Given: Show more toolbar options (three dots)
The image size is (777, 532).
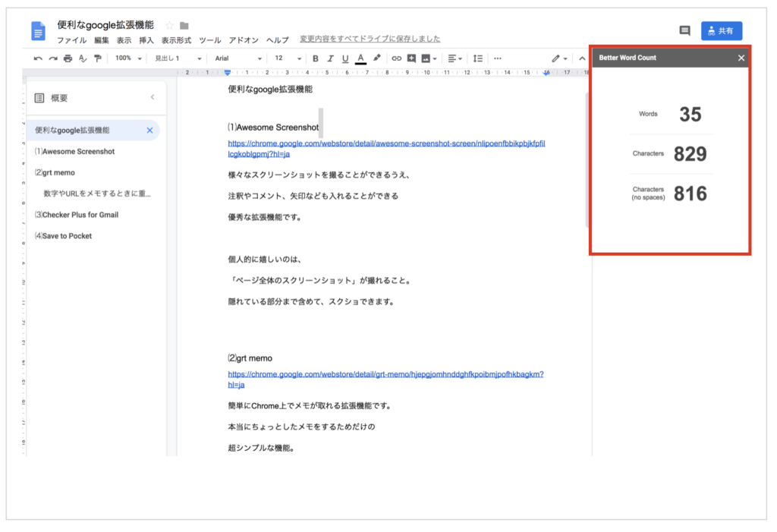Looking at the screenshot, I should tap(498, 58).
